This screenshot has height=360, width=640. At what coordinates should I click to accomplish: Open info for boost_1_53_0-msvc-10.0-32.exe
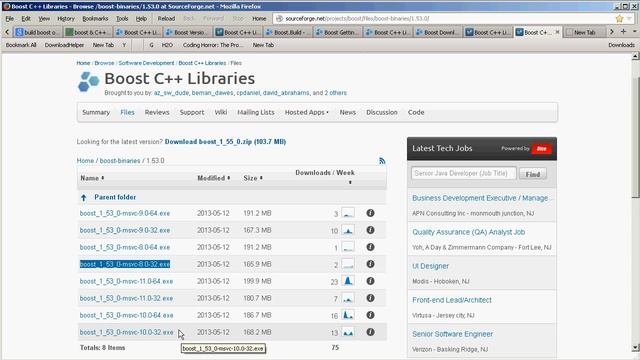370,332
